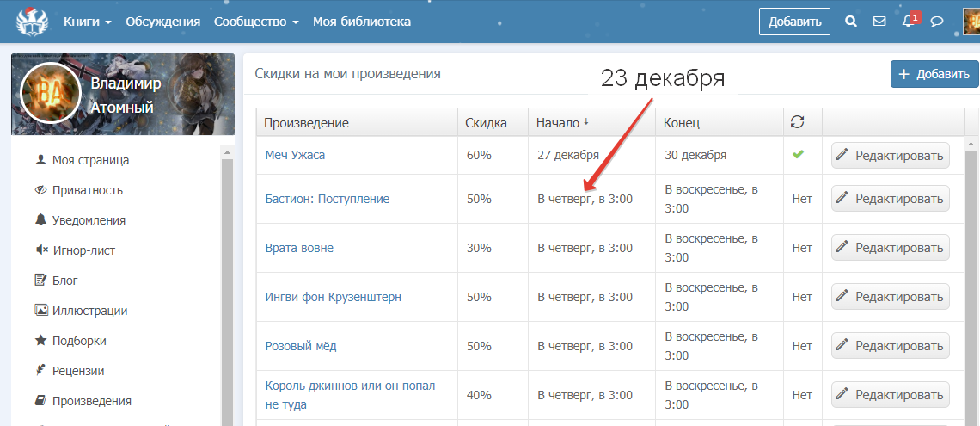Image resolution: width=980 pixels, height=426 pixels.
Task: Open Игнор-лист in the sidebar
Action: point(83,250)
